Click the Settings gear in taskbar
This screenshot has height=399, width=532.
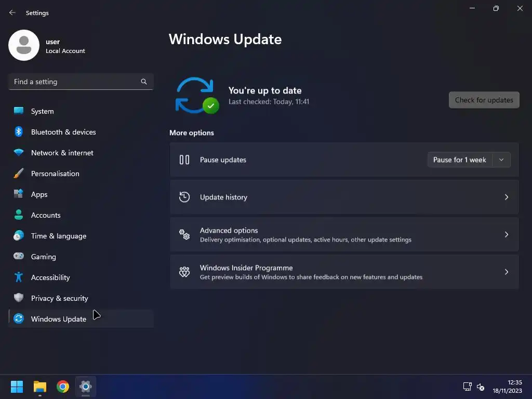point(86,386)
